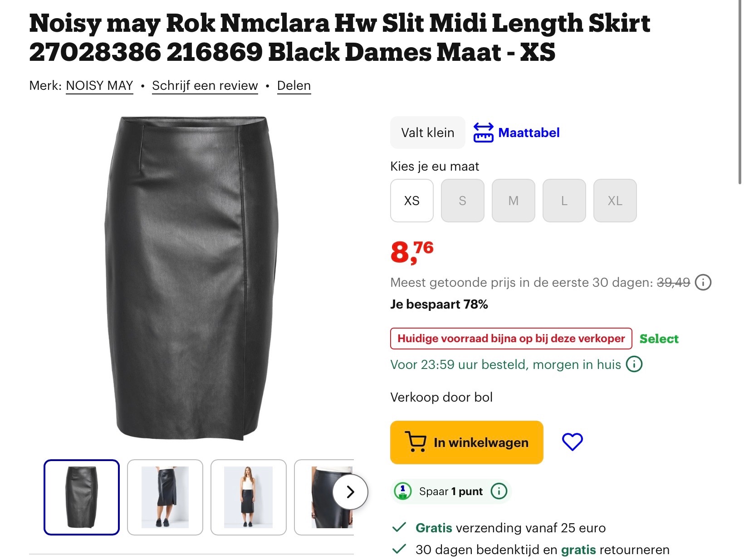This screenshot has height=560, width=744.
Task: Select size XS
Action: (x=412, y=201)
